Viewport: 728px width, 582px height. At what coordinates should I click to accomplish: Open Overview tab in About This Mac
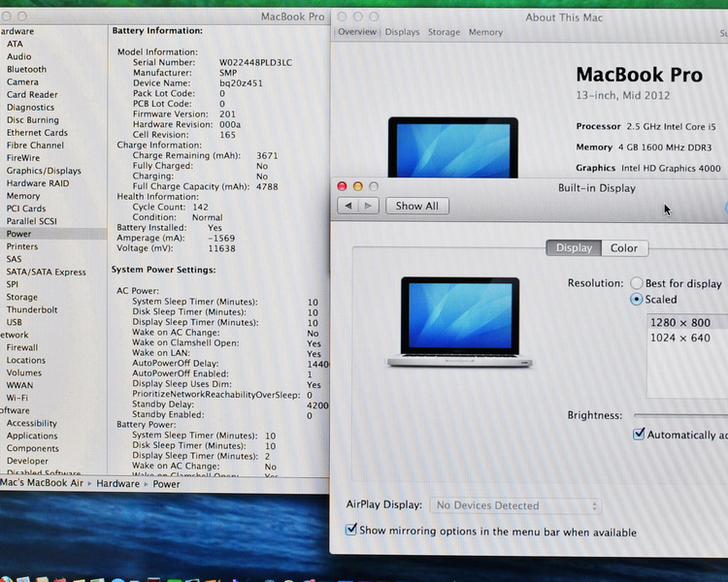coord(357,32)
